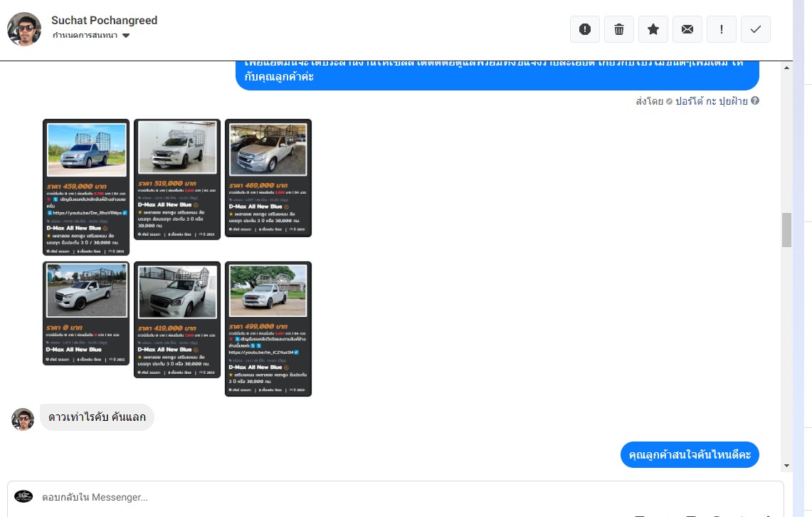
Task: Open truck listing priced 459,000 บาท
Action: [x=86, y=187]
